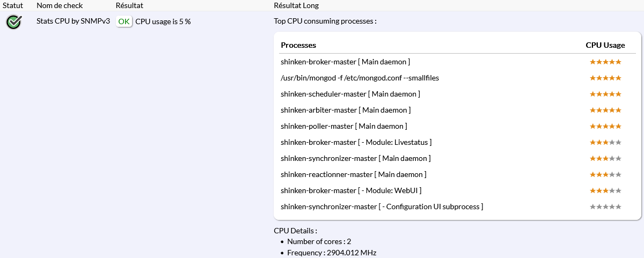The width and height of the screenshot is (644, 258).
Task: Click the star rating for Configuration UI subprocess
Action: [605, 207]
